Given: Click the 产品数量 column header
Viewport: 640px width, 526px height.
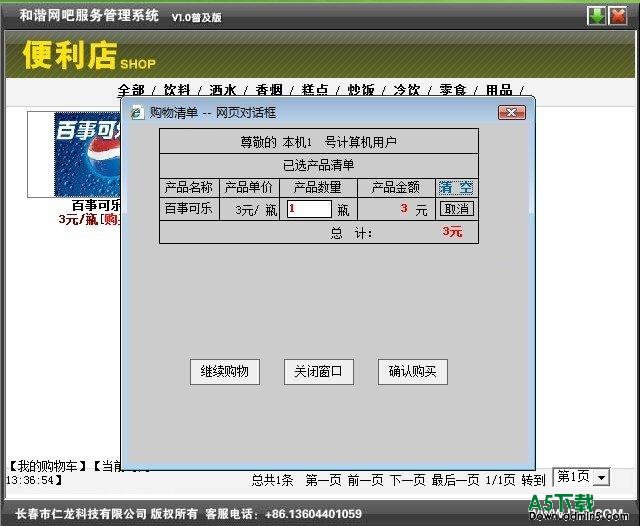Looking at the screenshot, I should point(318,187).
